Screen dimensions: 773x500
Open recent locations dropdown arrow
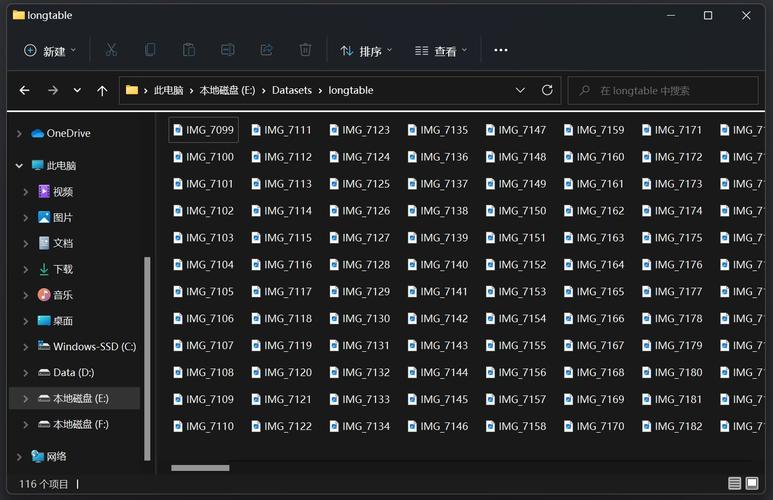pos(77,90)
